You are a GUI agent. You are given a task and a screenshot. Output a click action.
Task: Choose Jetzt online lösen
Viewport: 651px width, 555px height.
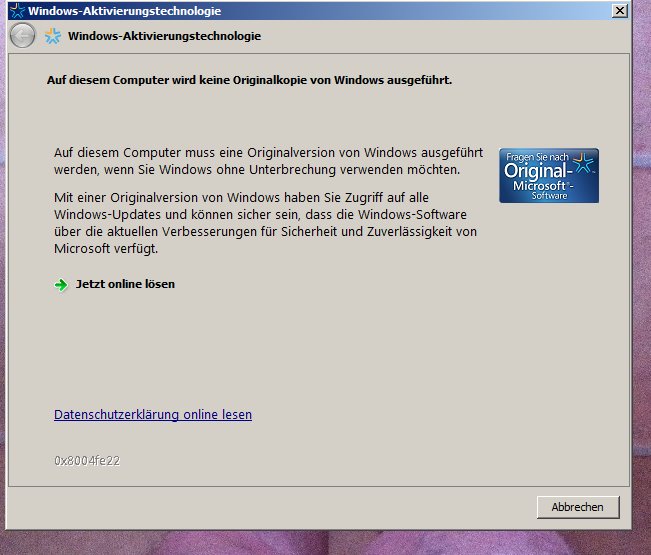125,284
